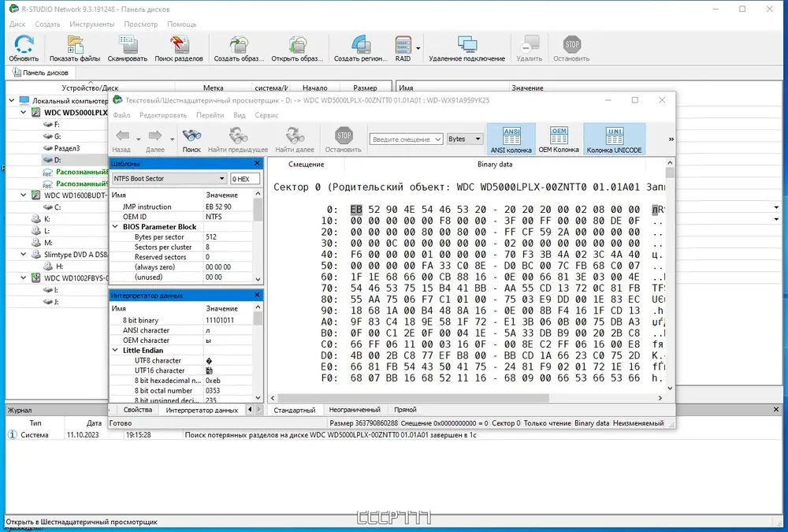Screen dimensions: 788x532
Task: Switch to Свойства tab
Action: [x=138, y=410]
